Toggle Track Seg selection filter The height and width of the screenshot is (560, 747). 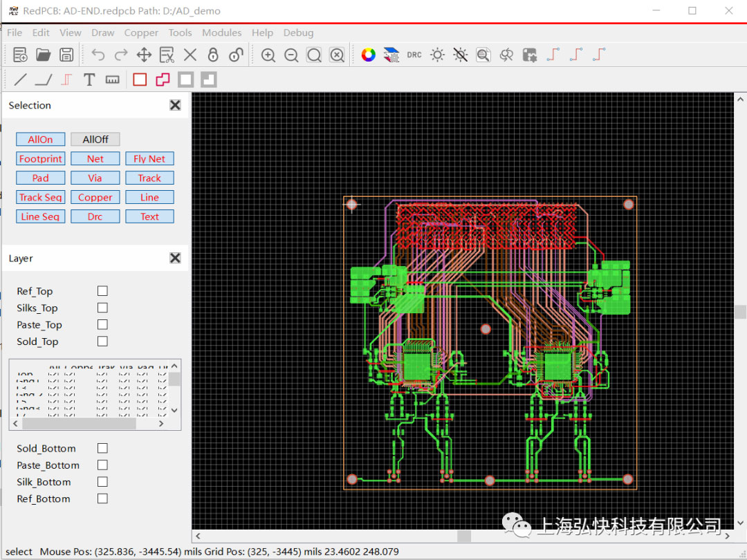tap(41, 197)
